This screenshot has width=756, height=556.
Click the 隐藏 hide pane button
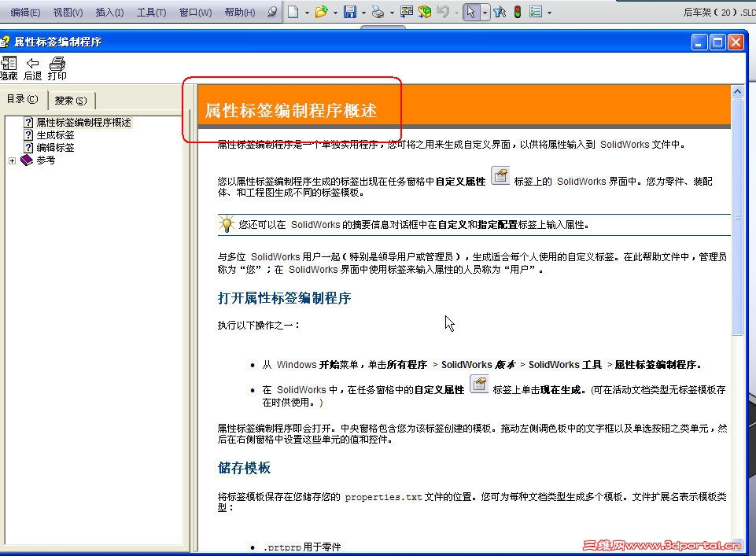[8, 68]
